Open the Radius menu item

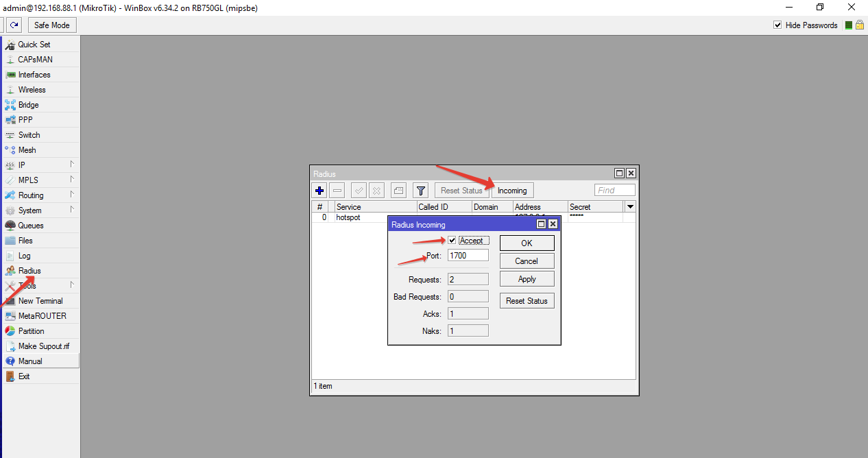tap(29, 271)
